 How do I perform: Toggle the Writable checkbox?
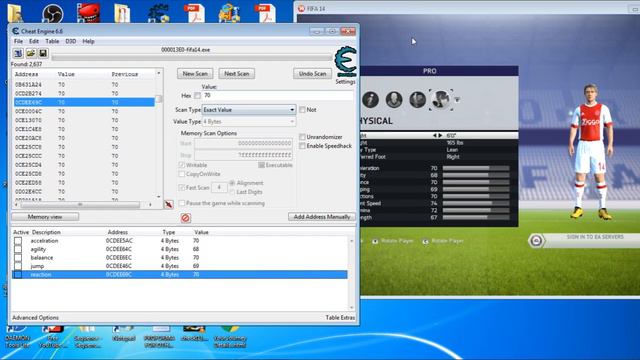[182, 165]
